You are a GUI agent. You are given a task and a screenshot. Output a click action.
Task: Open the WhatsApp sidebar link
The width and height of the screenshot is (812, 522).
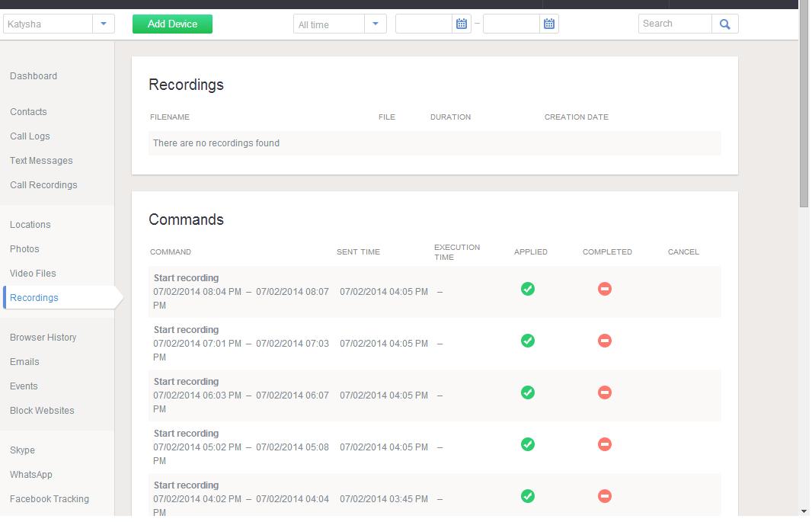tap(31, 475)
